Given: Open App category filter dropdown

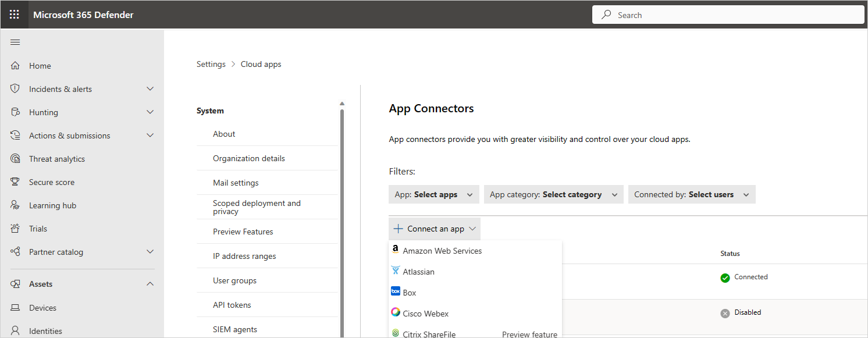Looking at the screenshot, I should pos(553,195).
